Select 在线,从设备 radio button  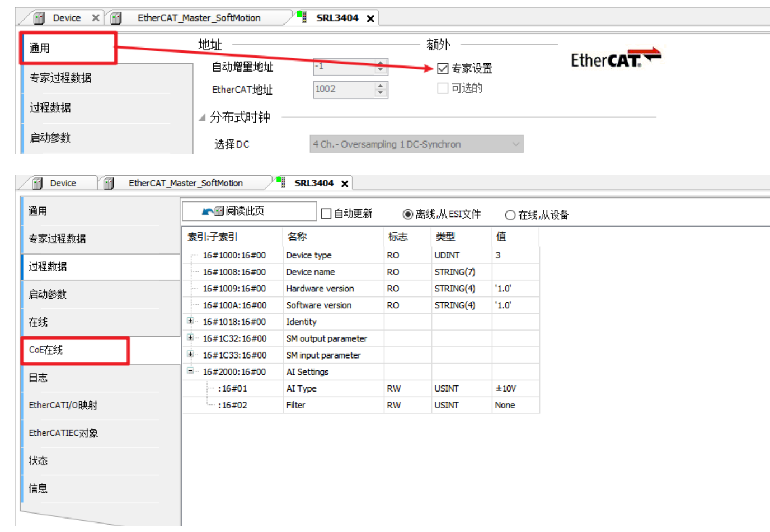tap(510, 215)
